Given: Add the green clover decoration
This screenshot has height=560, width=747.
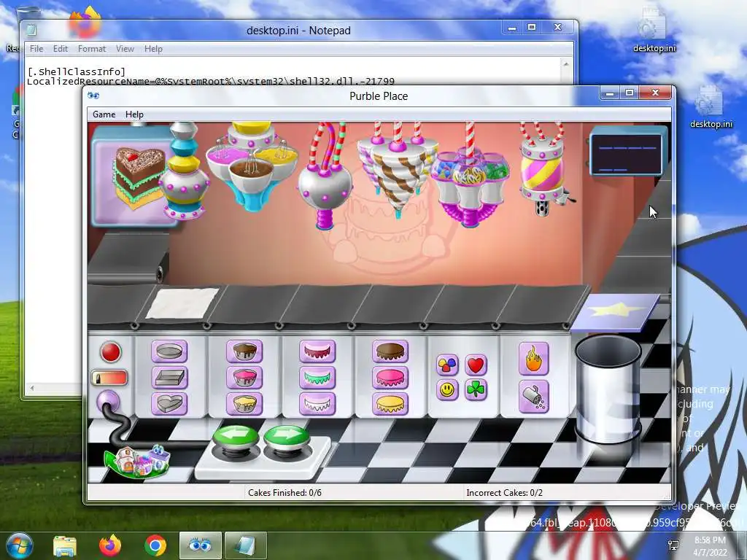Looking at the screenshot, I should [x=476, y=390].
